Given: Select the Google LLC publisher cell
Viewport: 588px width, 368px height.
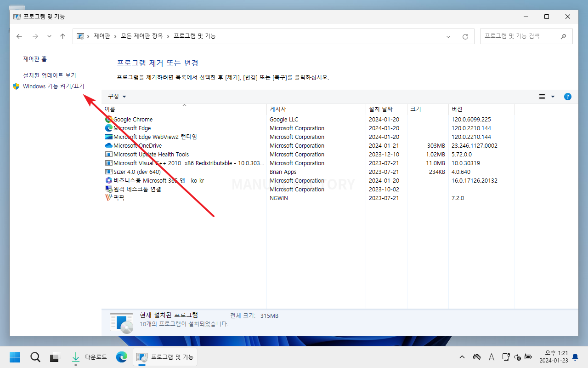Looking at the screenshot, I should coord(284,120).
